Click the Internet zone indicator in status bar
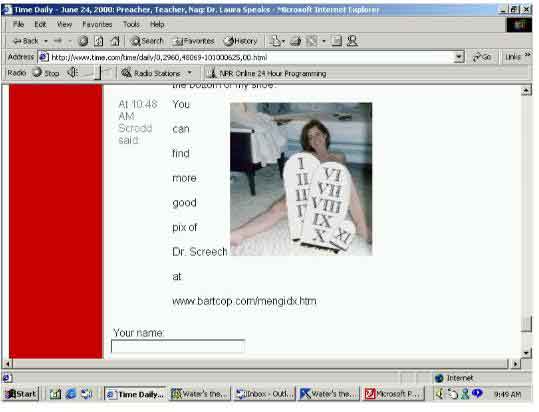 coord(454,378)
